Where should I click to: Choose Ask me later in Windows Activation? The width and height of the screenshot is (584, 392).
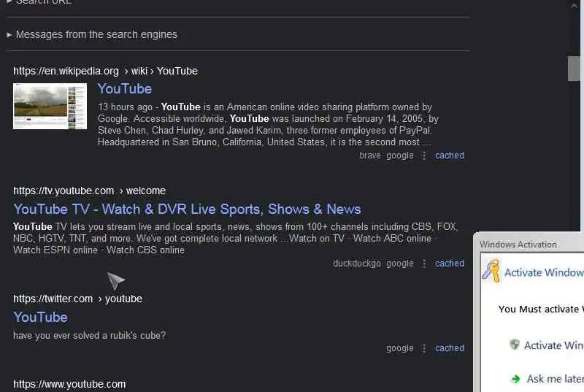click(547, 379)
